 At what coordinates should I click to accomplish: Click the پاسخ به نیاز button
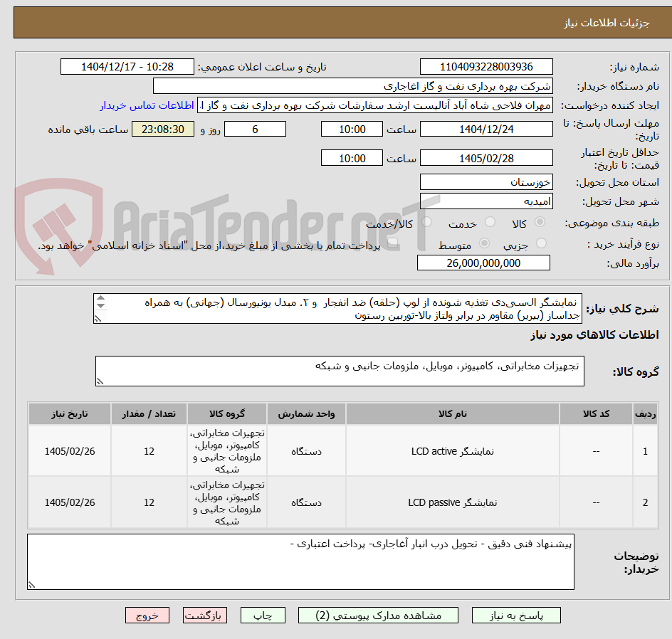(516, 616)
